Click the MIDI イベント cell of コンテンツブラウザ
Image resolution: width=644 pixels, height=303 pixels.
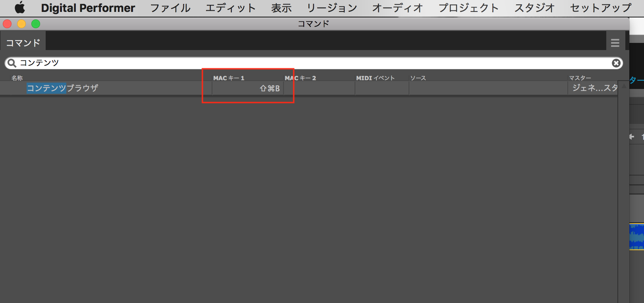tap(382, 88)
